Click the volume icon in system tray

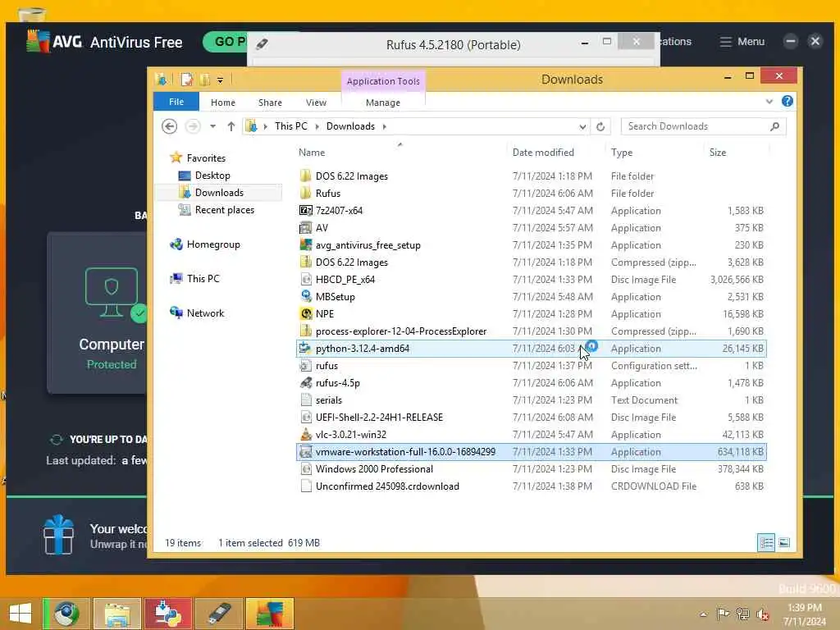(x=762, y=614)
